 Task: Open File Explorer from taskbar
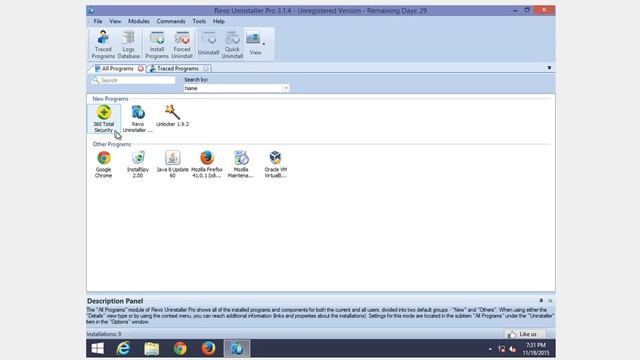tap(152, 349)
